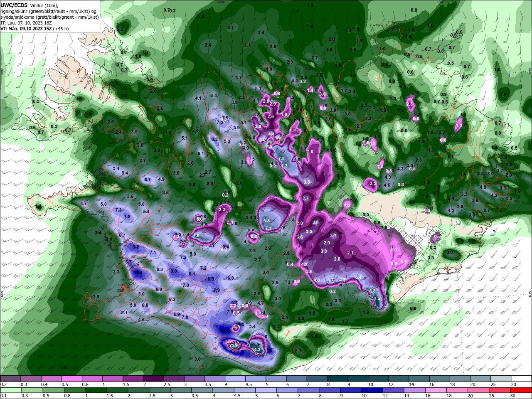Image resolution: width=532 pixels, height=399 pixels.
Task: Click the 'Vindur (10m)' header text
Action: 44,5
